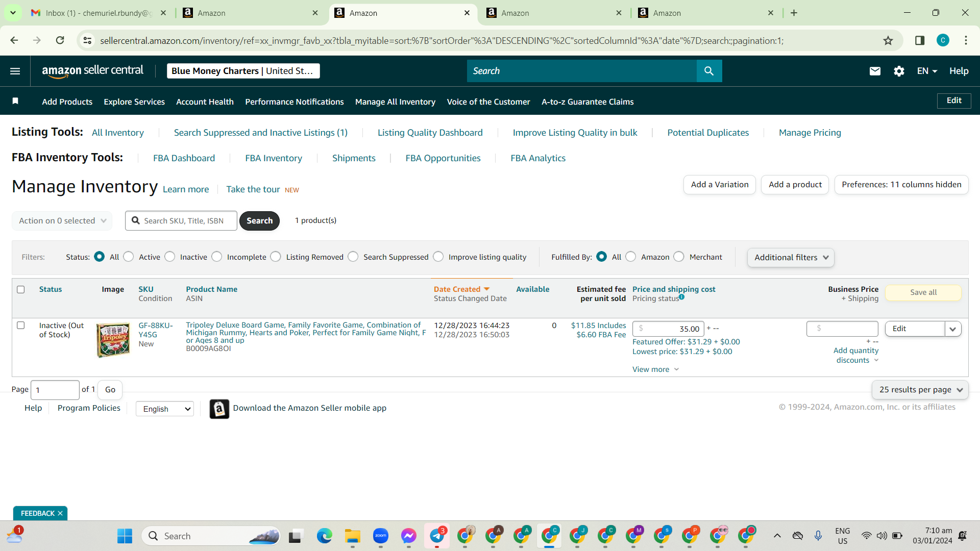Select the Listing Removed status filter
The image size is (980, 551).
tap(276, 257)
